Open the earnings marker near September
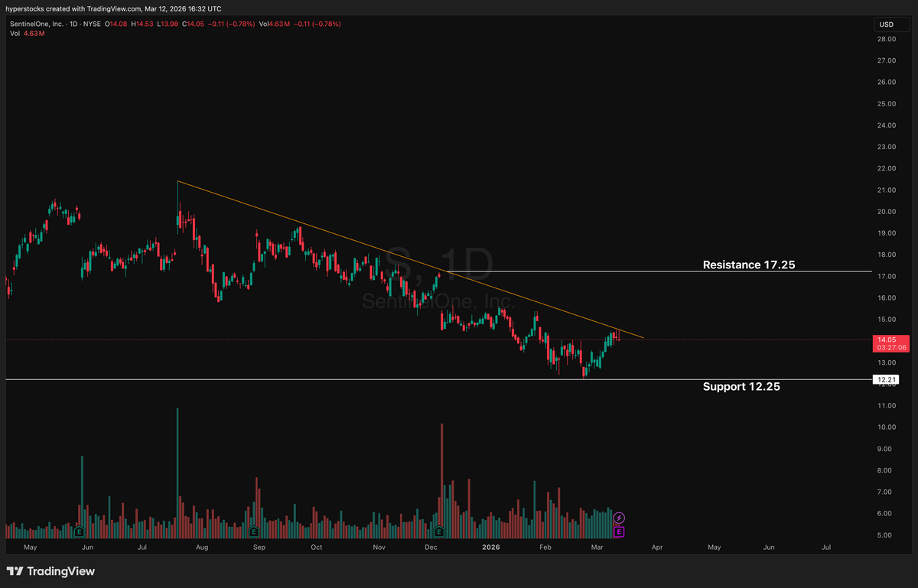Screen dimensions: 918x588 point(254,531)
